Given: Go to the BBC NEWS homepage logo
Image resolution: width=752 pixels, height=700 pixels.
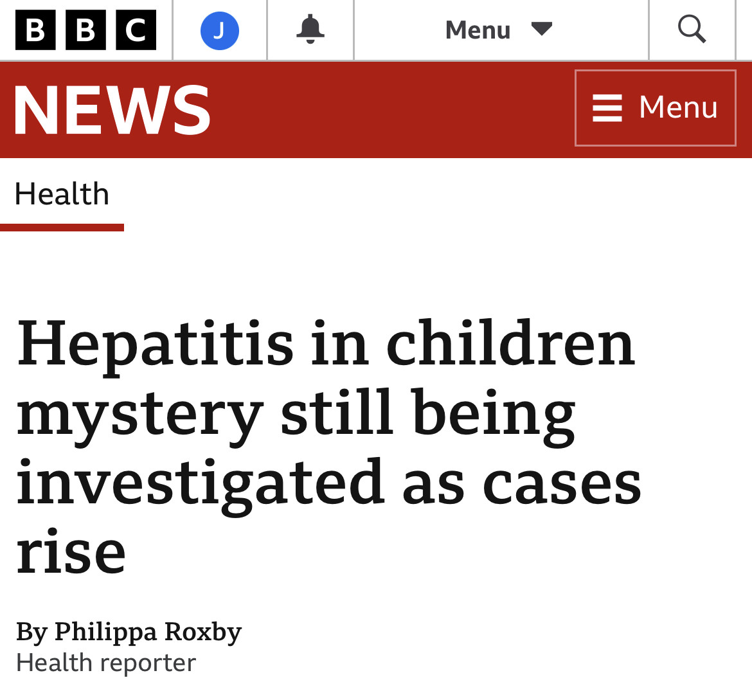Looking at the screenshot, I should point(112,111).
